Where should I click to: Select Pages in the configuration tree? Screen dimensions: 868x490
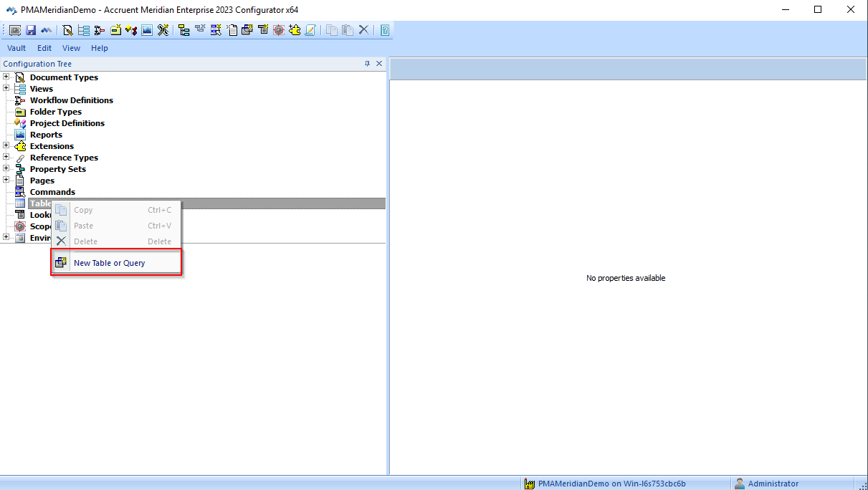coord(42,181)
